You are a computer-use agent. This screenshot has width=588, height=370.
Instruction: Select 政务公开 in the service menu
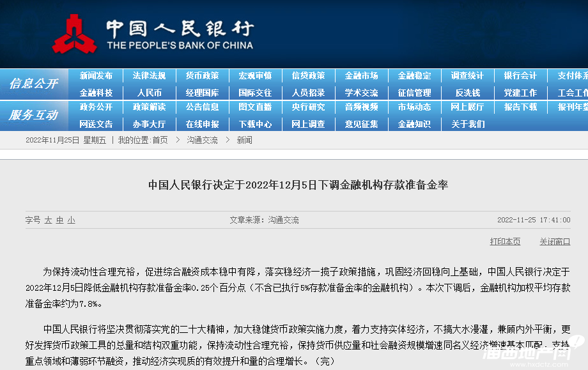[96, 107]
